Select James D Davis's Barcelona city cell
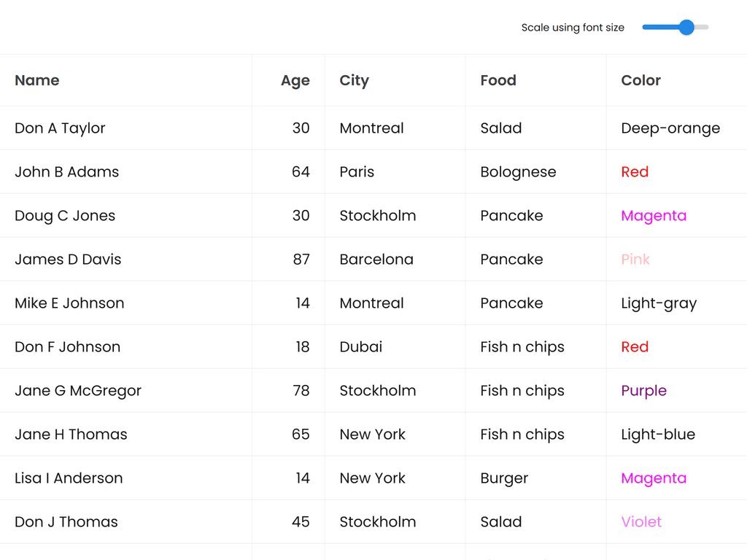Viewport: 747px width, 560px height. click(x=376, y=260)
